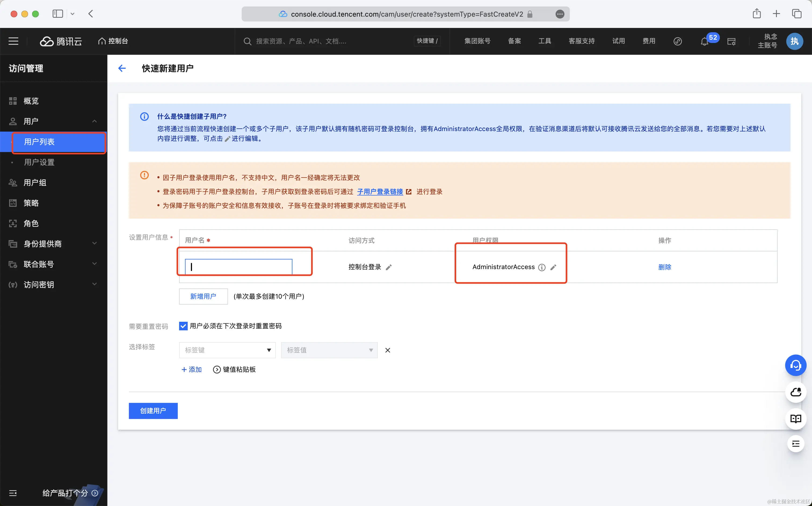Click the collapse list floating button
This screenshot has width=812, height=506.
point(796,444)
